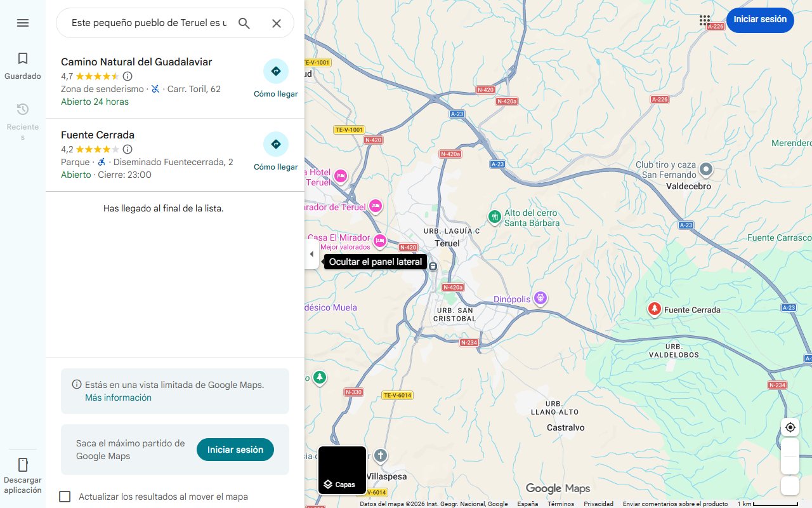The width and height of the screenshot is (812, 508).
Task: Open the main hamburger menu
Action: pyautogui.click(x=23, y=23)
